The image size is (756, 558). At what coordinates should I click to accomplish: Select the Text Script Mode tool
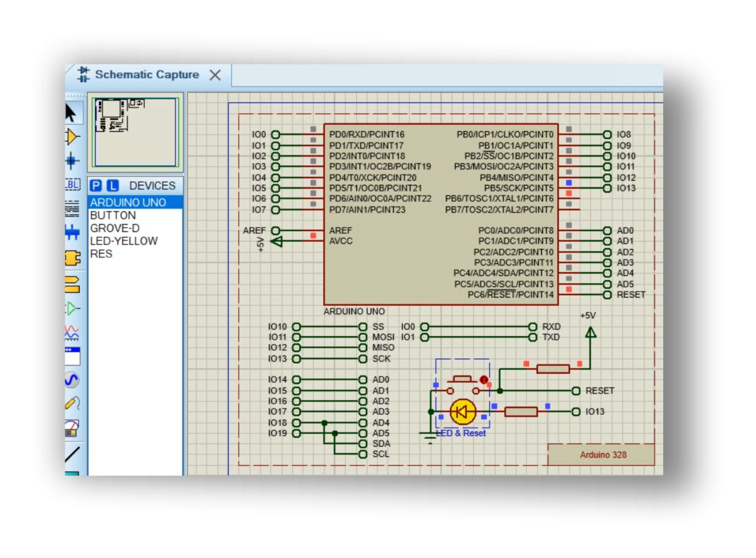coord(72,208)
